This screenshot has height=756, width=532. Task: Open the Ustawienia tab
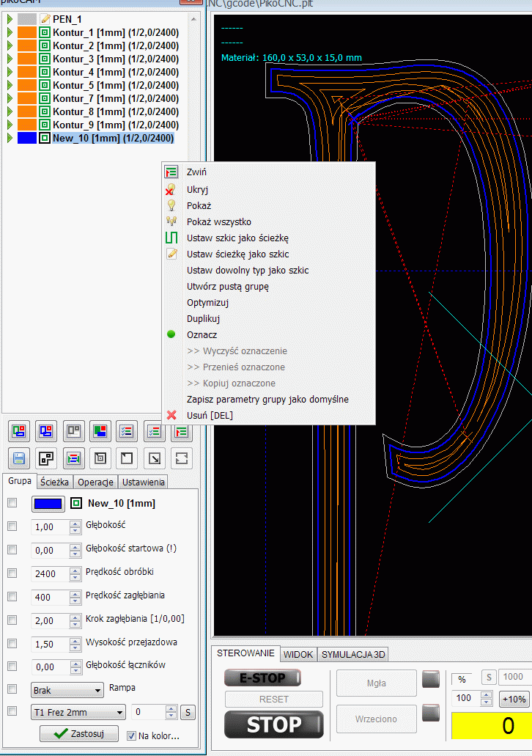tap(143, 482)
